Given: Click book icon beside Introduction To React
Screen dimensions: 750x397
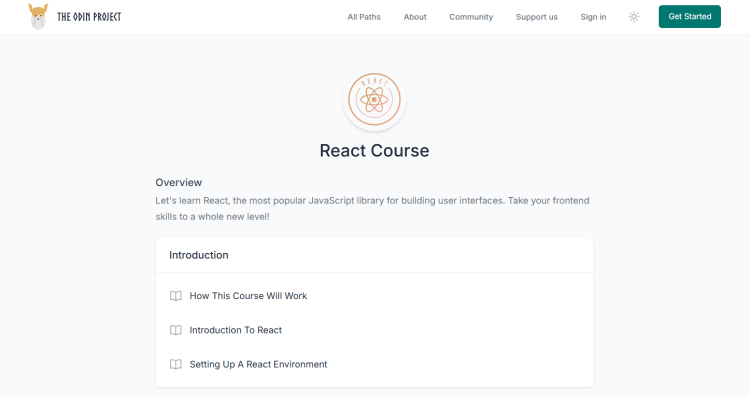Looking at the screenshot, I should point(176,330).
